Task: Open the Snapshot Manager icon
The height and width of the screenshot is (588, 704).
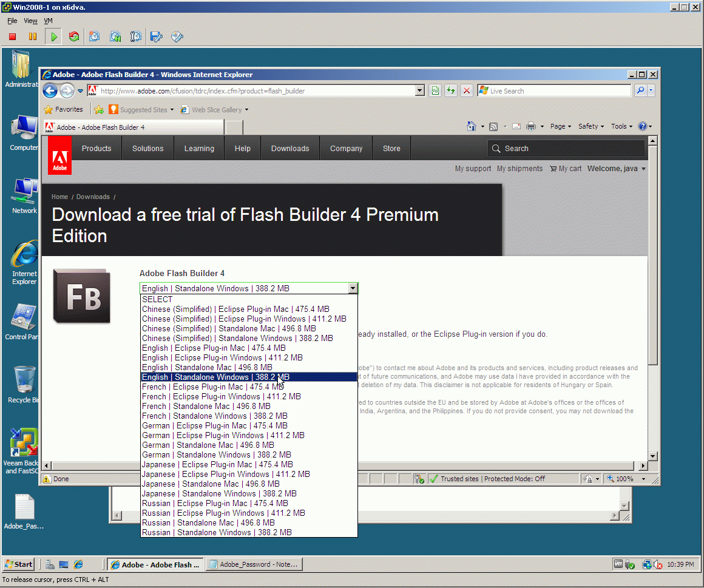Action: 135,37
